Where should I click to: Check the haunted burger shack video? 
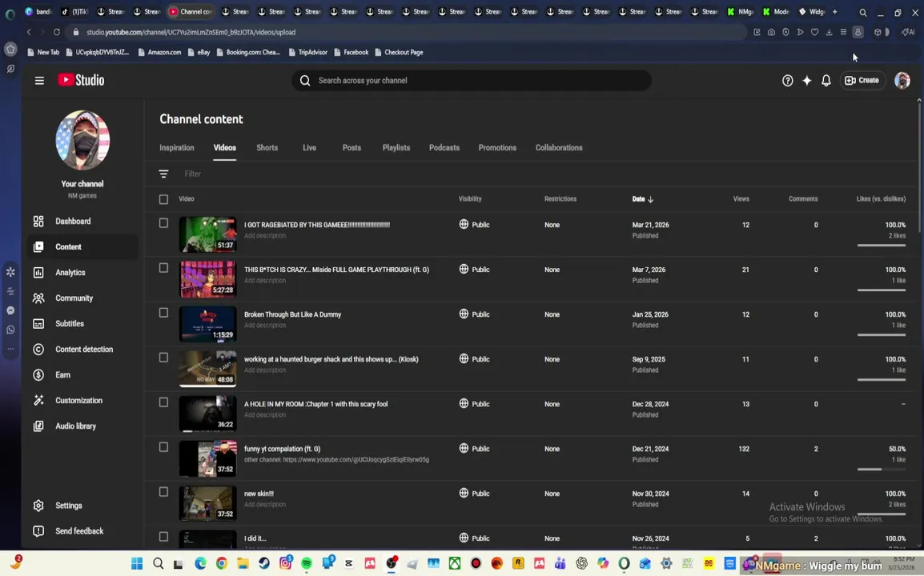tap(163, 358)
